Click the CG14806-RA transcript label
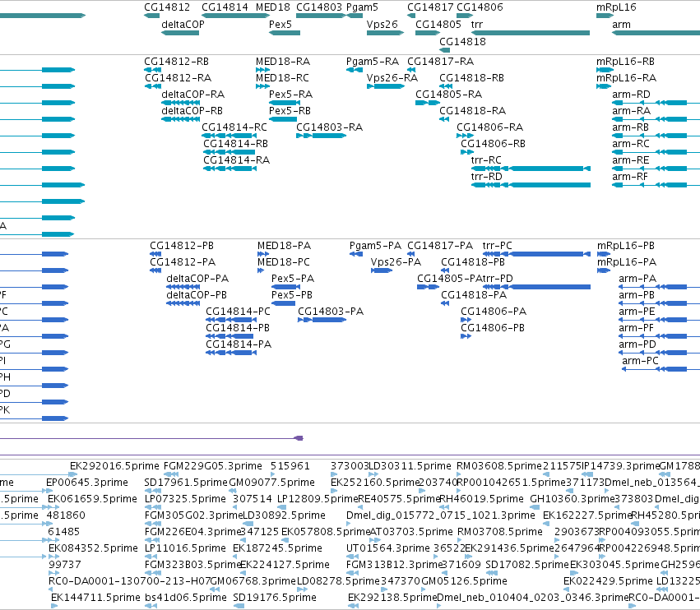Viewport: 700px width, 610px height. click(x=489, y=127)
